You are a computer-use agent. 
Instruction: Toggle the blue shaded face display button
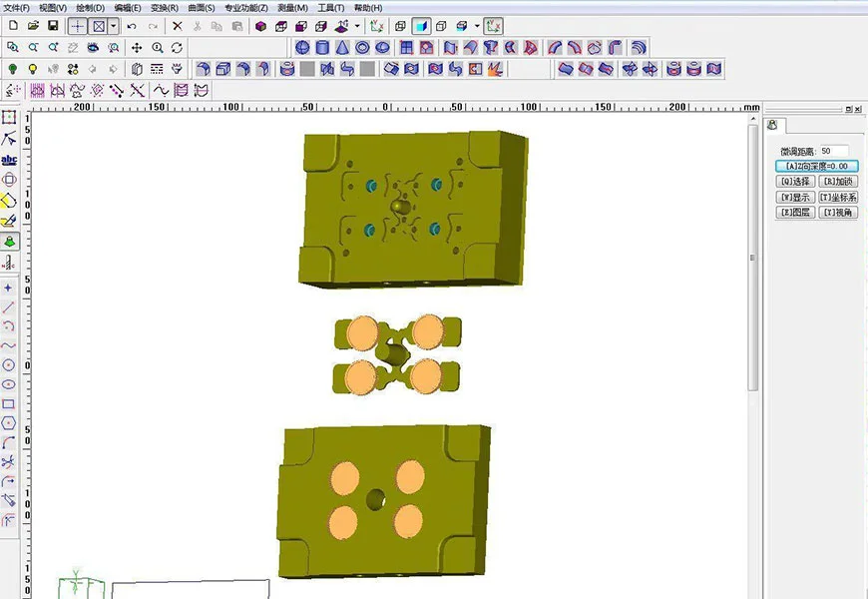[421, 26]
